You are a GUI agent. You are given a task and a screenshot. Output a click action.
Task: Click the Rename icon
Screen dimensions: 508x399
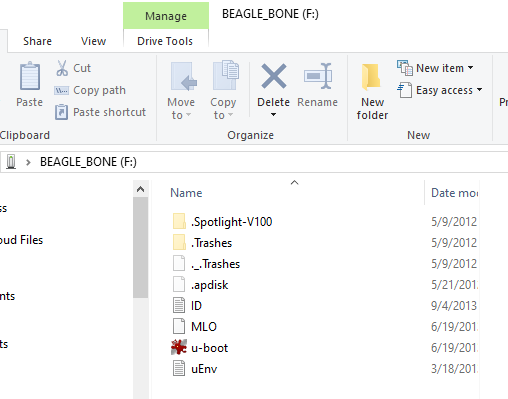318,76
